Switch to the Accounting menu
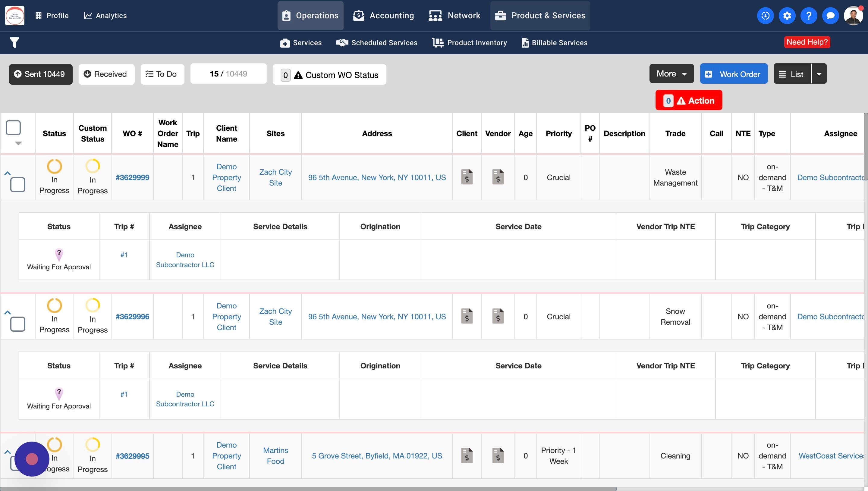The width and height of the screenshot is (868, 491). (384, 15)
